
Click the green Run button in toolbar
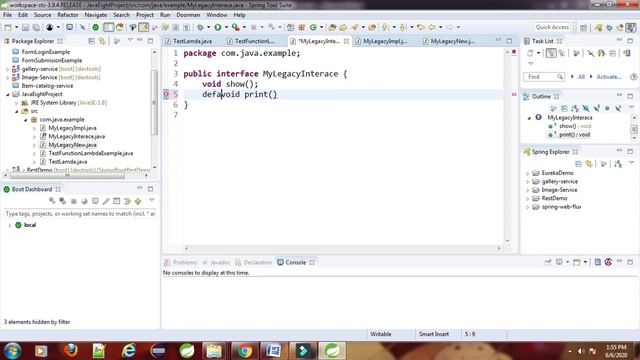pos(218,27)
